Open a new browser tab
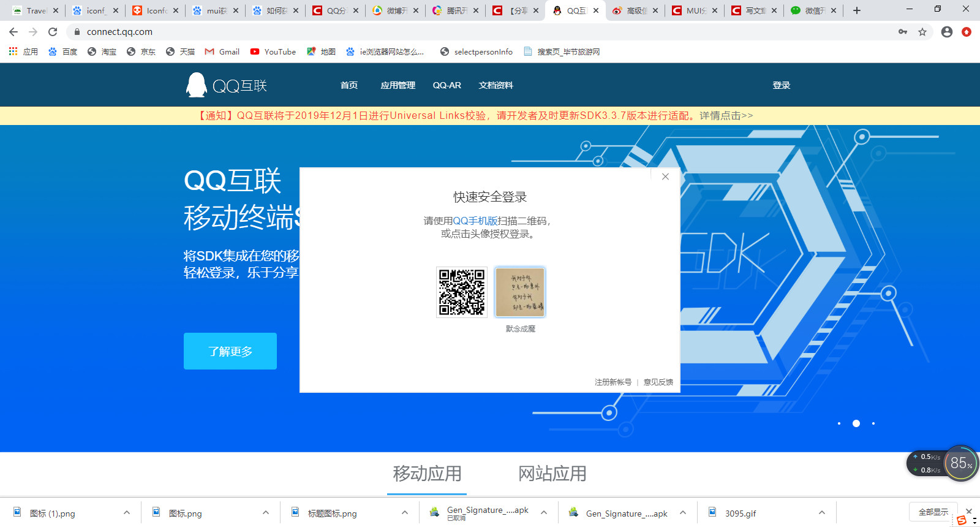 [x=857, y=10]
